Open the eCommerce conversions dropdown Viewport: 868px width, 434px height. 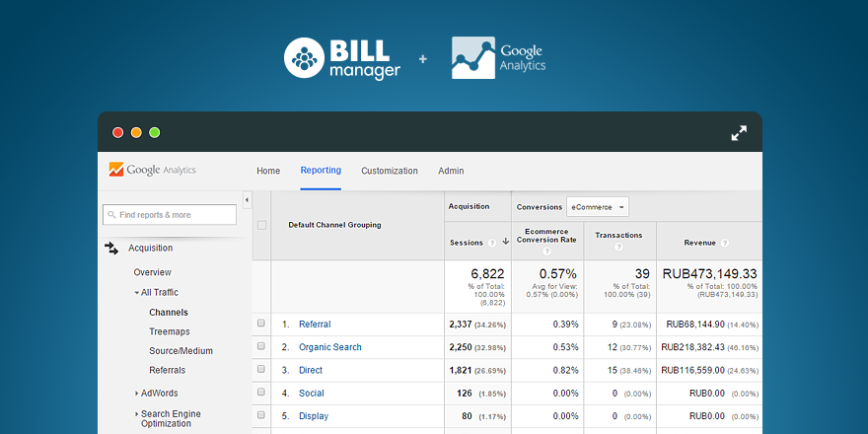[598, 207]
